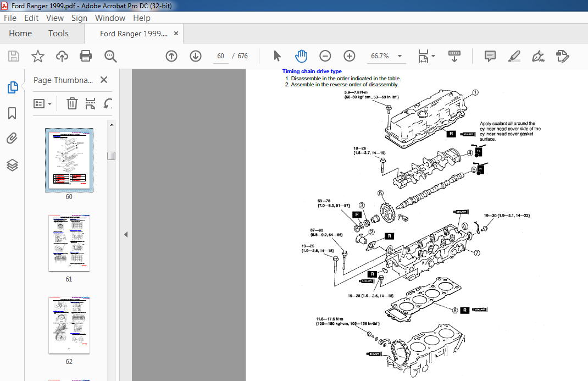
Task: Open the Help menu
Action: (x=142, y=18)
